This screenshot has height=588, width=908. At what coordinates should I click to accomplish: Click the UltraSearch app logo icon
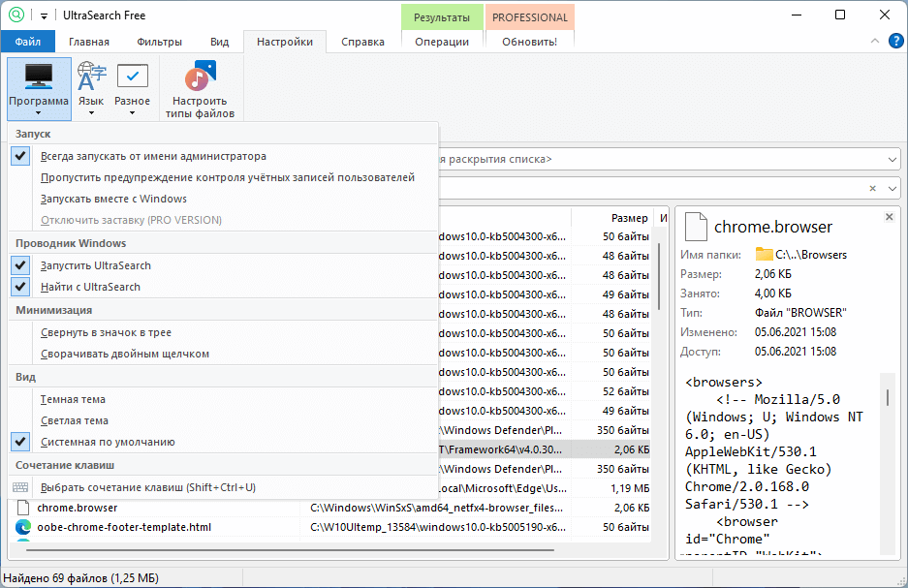[16, 15]
